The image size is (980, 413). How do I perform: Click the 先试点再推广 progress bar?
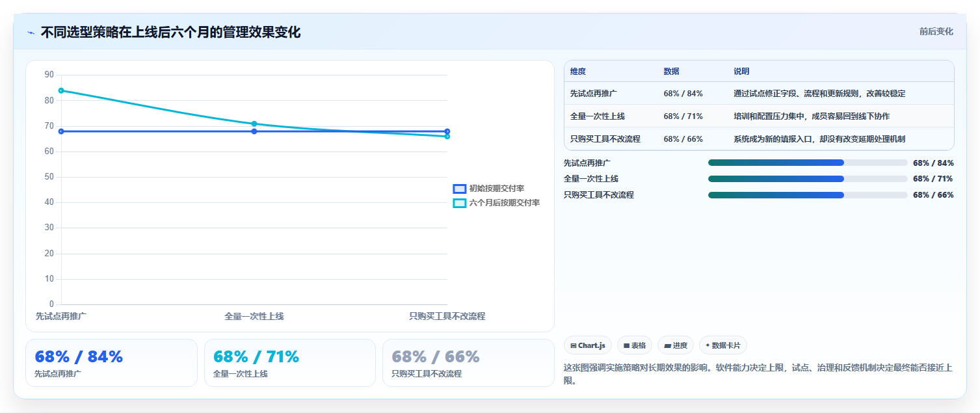(808, 163)
